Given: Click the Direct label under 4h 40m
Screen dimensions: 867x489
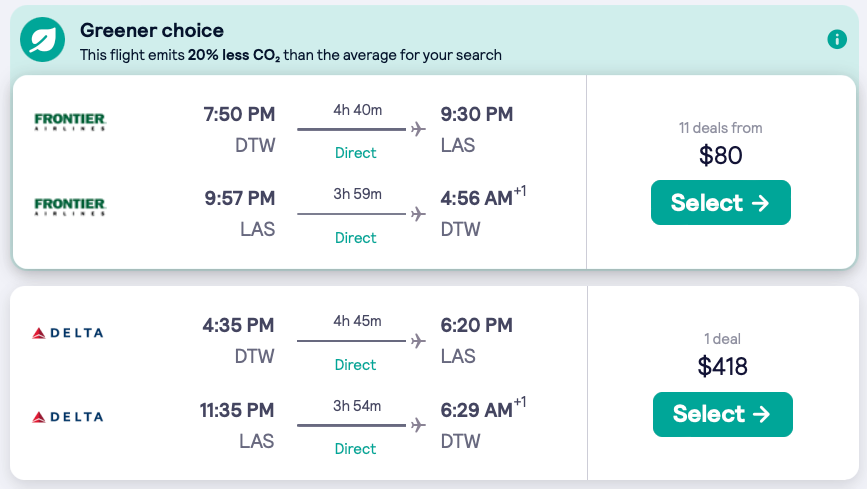Looking at the screenshot, I should coord(356,153).
